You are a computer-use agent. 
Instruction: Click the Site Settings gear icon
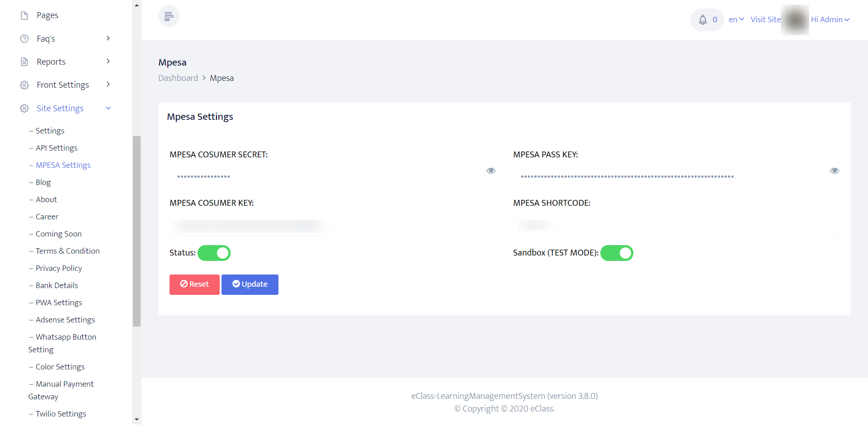click(24, 109)
